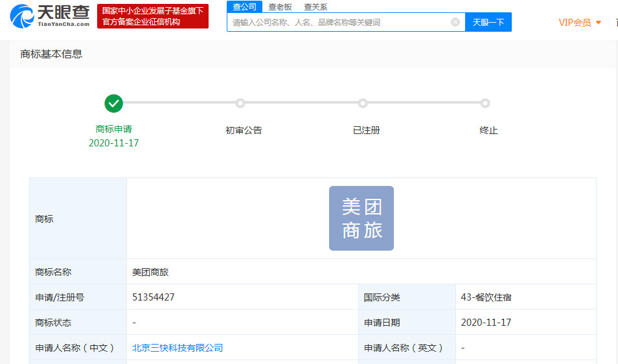Open the VIP会员 dropdown arrow
The width and height of the screenshot is (618, 364).
coord(599,23)
